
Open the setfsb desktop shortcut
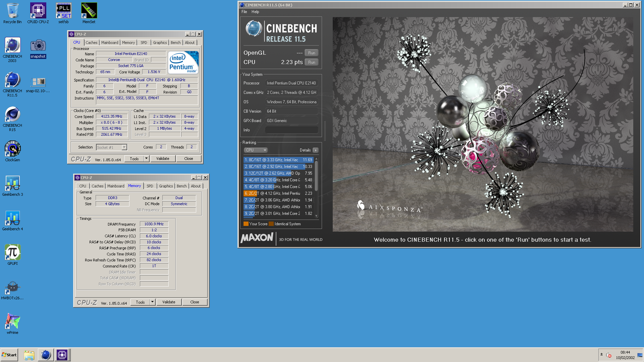(63, 13)
